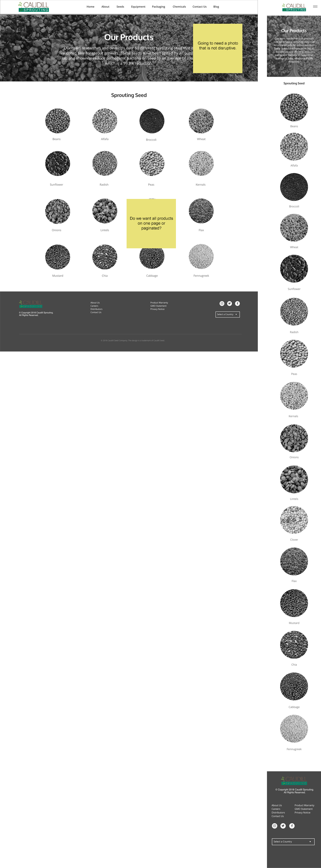
Task: Go to the Blog navigation item
Action: pos(216,7)
